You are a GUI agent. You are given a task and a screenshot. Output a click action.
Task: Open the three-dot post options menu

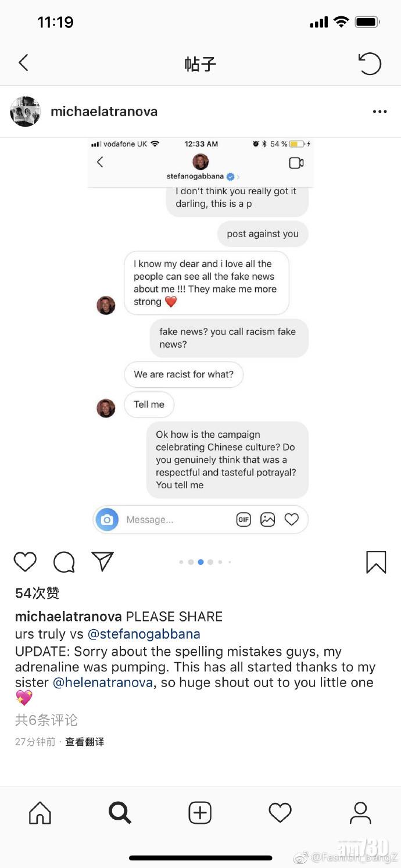coord(379,112)
